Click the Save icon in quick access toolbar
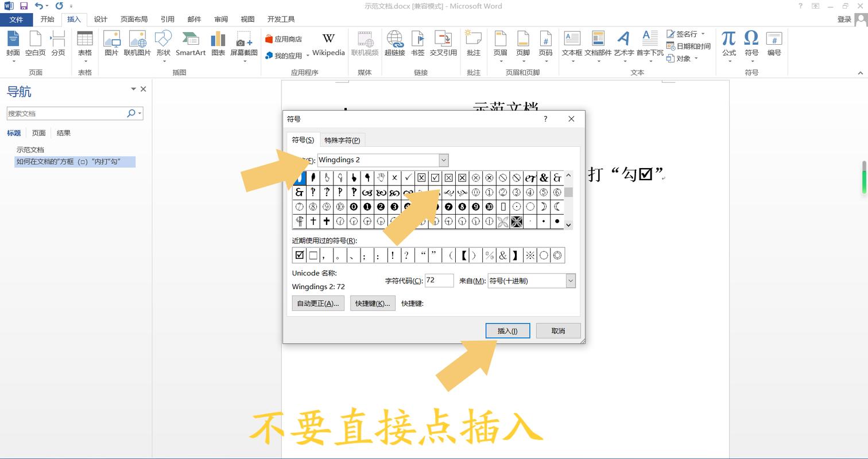 tap(24, 6)
